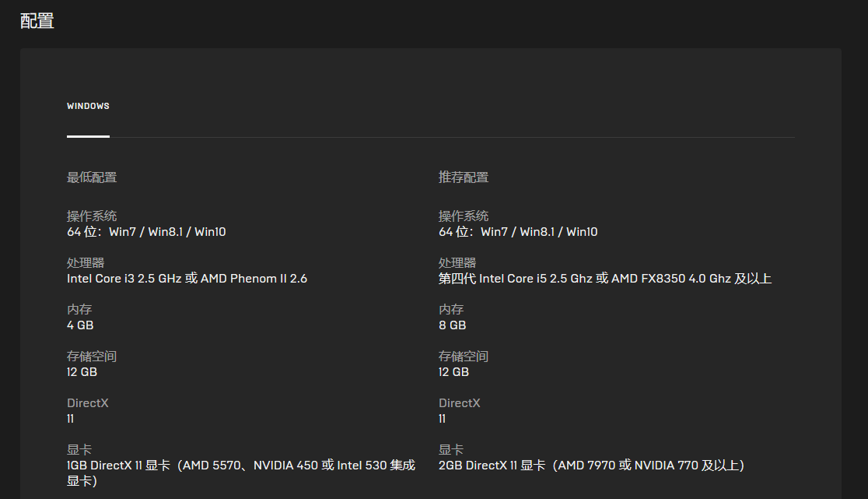This screenshot has width=868, height=499.
Task: Click the 12 GB value under 推荐配置
Action: click(454, 372)
